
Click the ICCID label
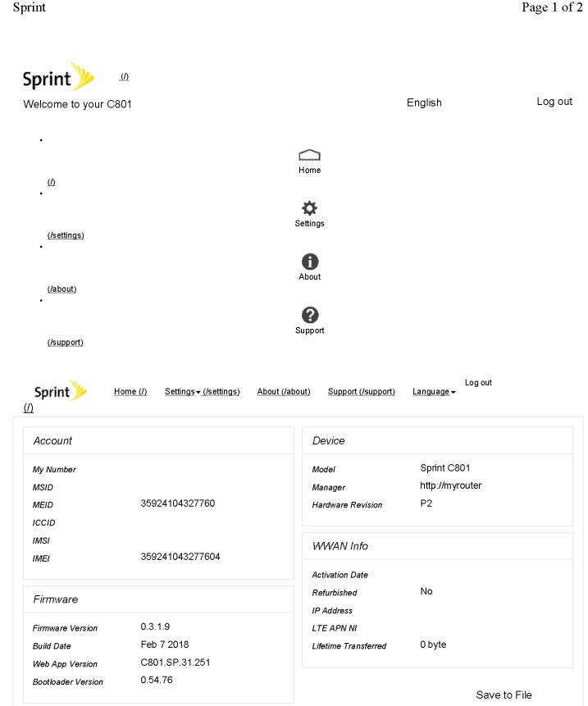43,523
